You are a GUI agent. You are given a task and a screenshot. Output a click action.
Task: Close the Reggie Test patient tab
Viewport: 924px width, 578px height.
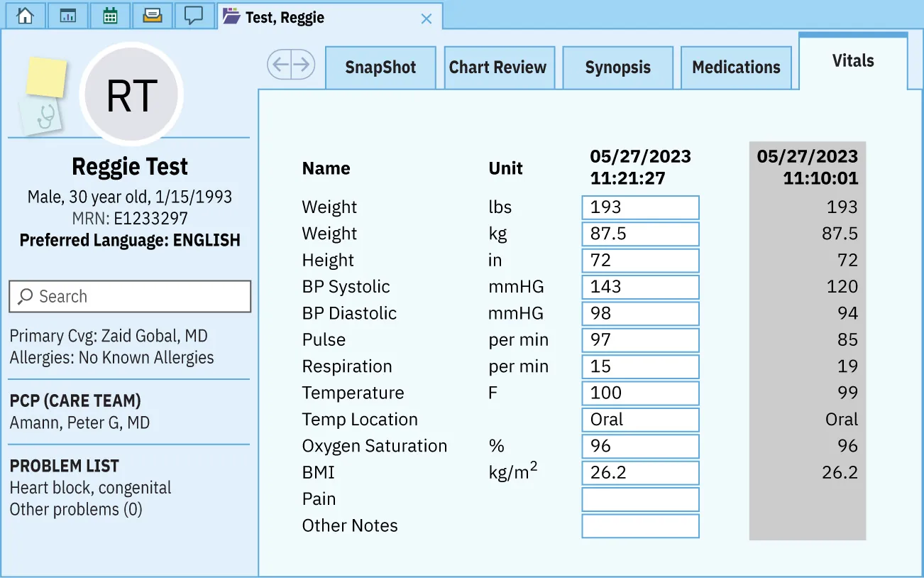(426, 18)
